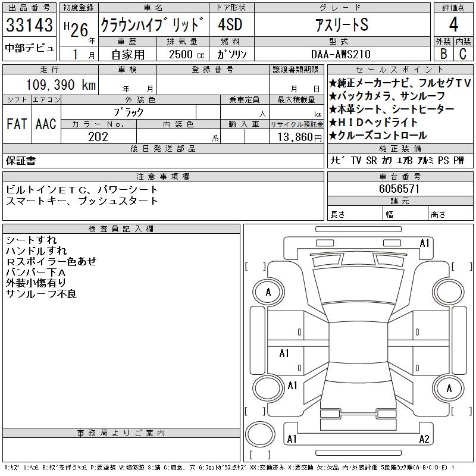
Task: Select the upper-left wheel circle marked A
Action: tap(268, 292)
